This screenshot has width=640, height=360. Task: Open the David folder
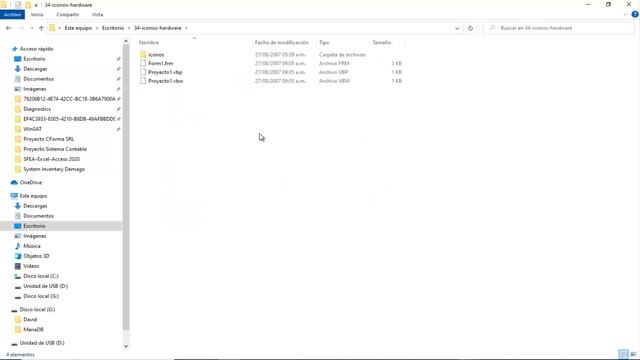[x=30, y=320]
